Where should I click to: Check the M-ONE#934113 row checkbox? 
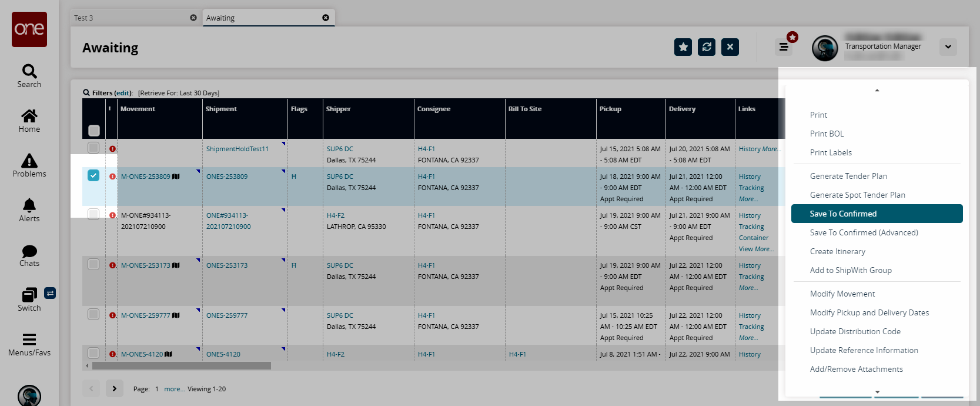click(93, 214)
